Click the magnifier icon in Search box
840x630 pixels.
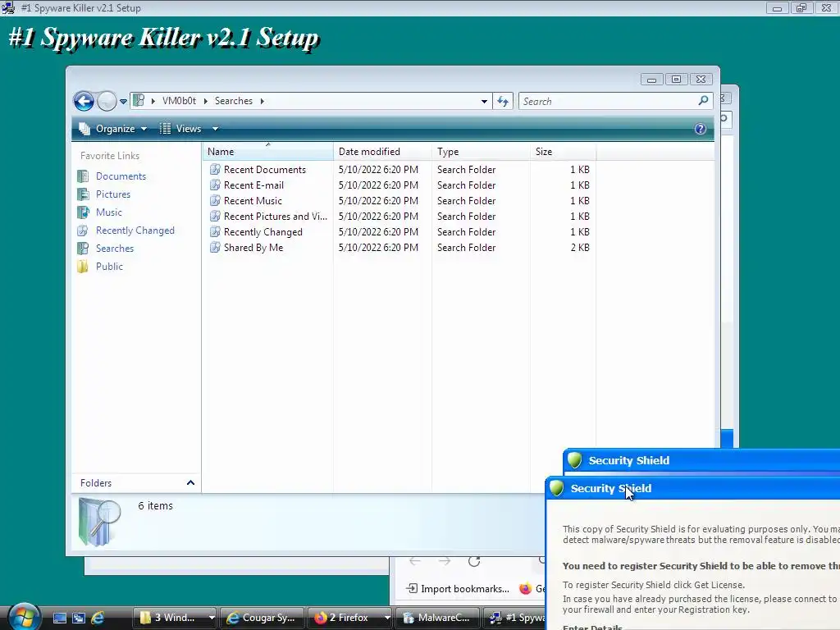click(x=703, y=100)
